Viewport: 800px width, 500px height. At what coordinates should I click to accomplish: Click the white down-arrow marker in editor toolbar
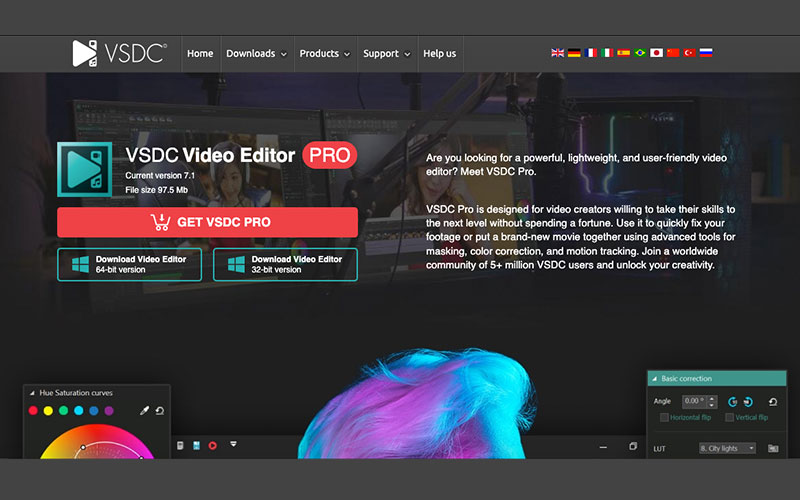click(x=233, y=444)
